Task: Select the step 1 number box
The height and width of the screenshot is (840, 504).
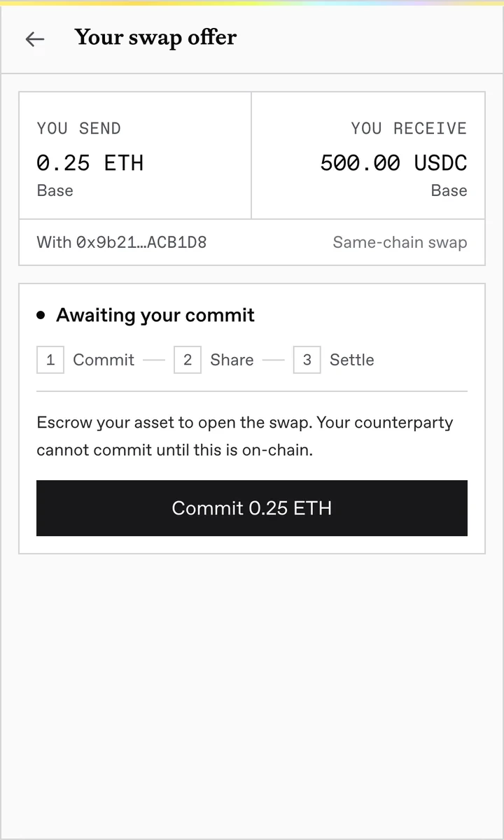Action: click(50, 360)
